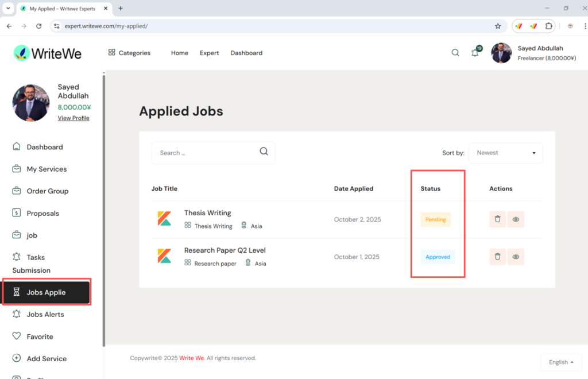The height and width of the screenshot is (379, 588).
Task: Reload the page with the refresh icon
Action: pos(39,26)
